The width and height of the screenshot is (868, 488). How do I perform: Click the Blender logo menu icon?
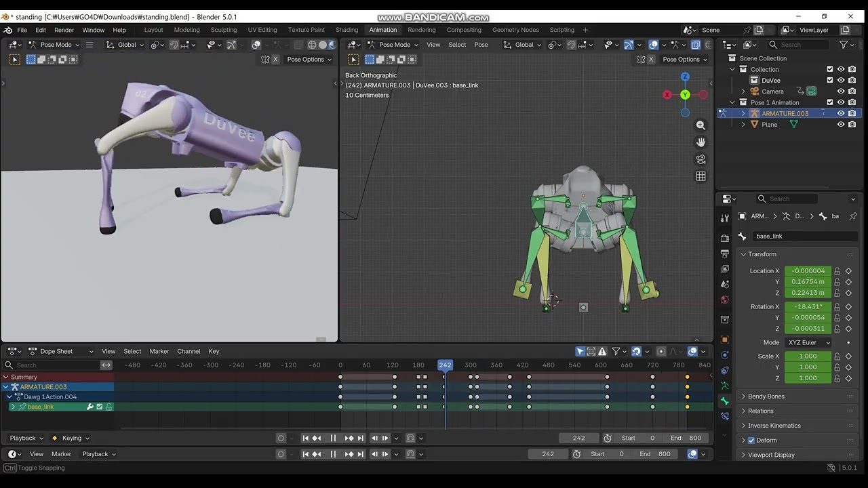coord(8,30)
